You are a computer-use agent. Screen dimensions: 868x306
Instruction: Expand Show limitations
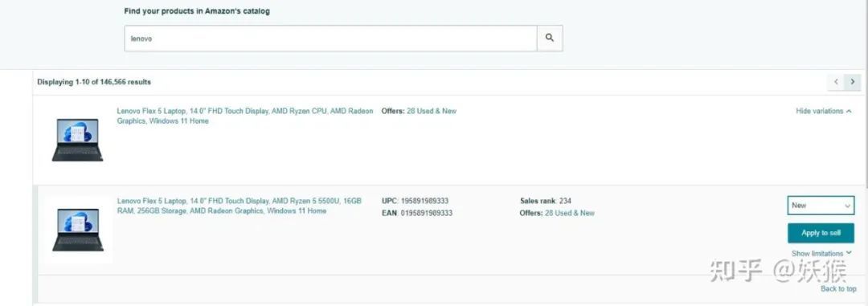tap(821, 254)
